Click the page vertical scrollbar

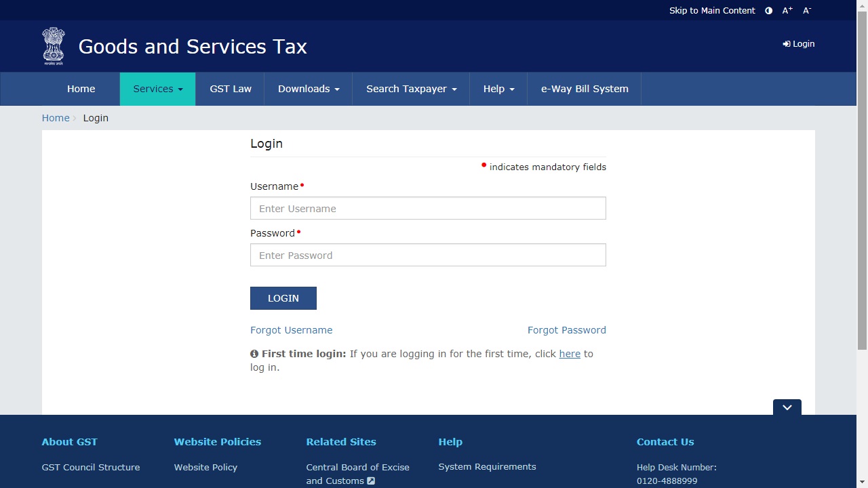click(862, 203)
